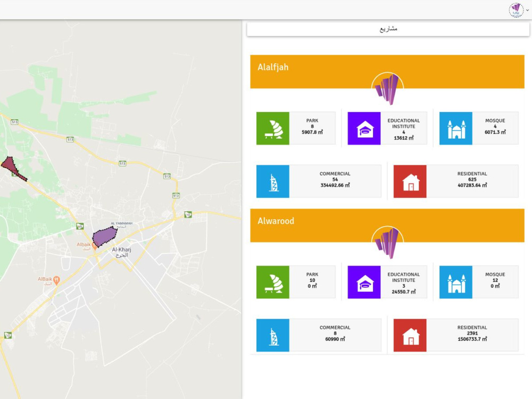Select the dark red project polygon on map

(x=13, y=168)
